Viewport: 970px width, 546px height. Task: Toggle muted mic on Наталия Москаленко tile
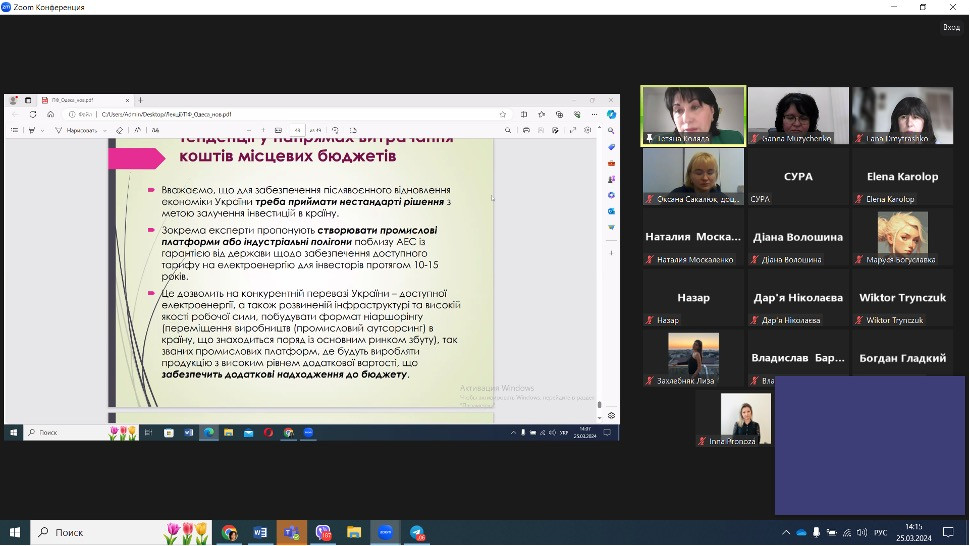click(650, 260)
